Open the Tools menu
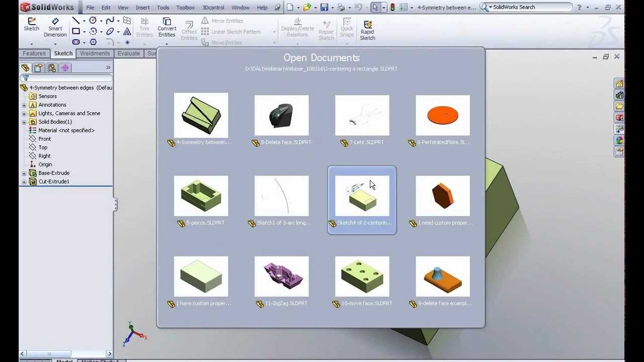Viewport: 644px width, 362px height. point(163,8)
